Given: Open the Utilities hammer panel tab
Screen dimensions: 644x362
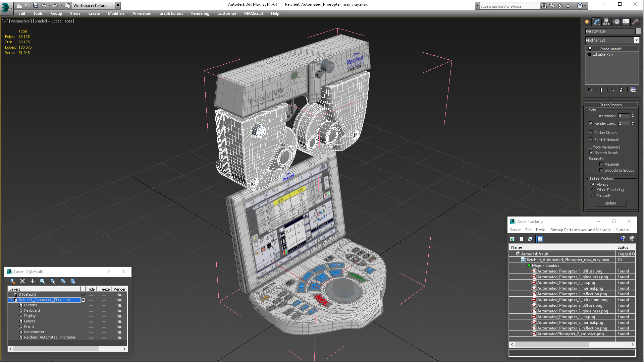Looking at the screenshot, I should click(635, 22).
